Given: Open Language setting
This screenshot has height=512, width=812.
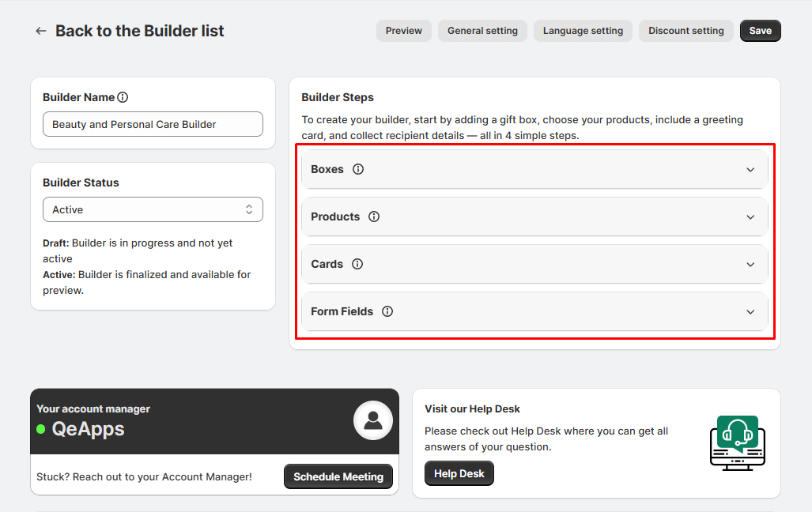Looking at the screenshot, I should (583, 31).
